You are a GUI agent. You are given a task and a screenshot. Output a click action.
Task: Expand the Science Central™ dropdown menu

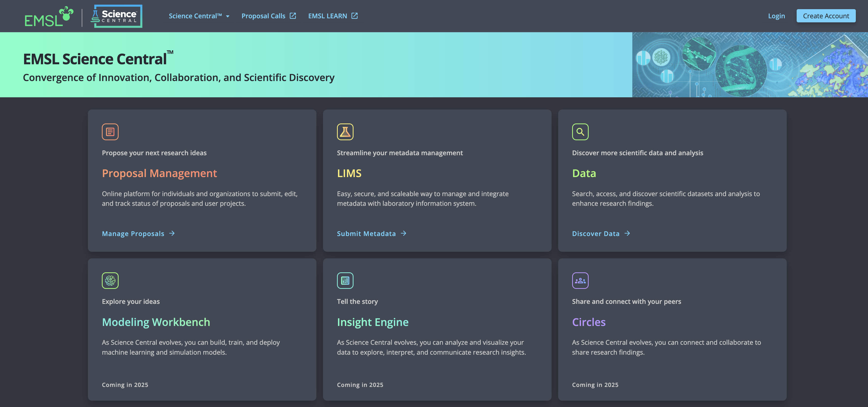pos(199,16)
